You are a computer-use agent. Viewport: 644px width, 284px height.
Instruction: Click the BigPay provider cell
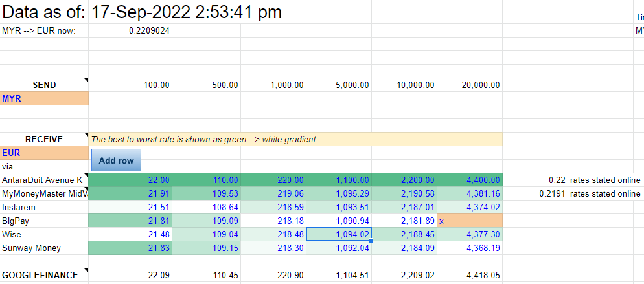(x=44, y=221)
